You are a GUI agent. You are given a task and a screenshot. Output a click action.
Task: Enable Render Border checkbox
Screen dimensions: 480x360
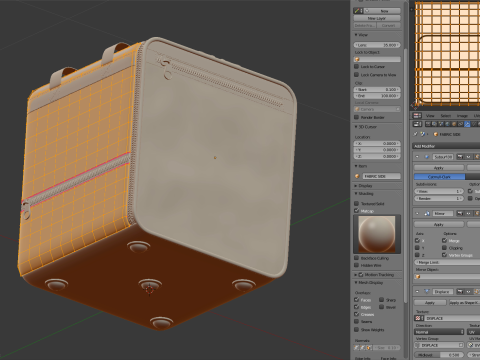click(356, 117)
